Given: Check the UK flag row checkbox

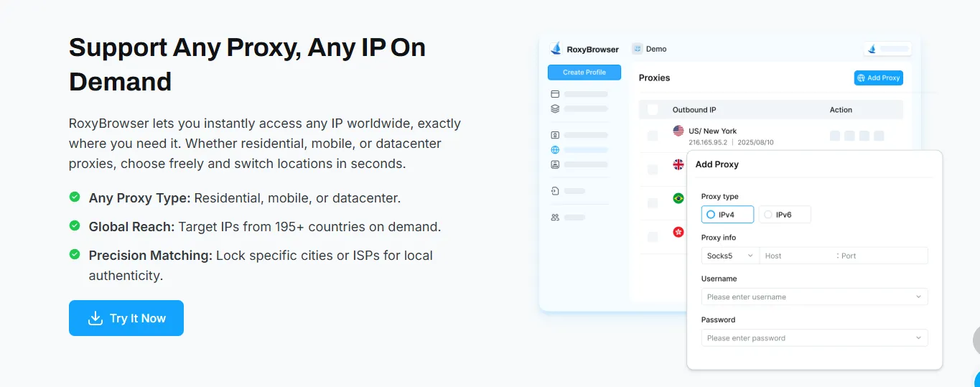Looking at the screenshot, I should click(653, 169).
